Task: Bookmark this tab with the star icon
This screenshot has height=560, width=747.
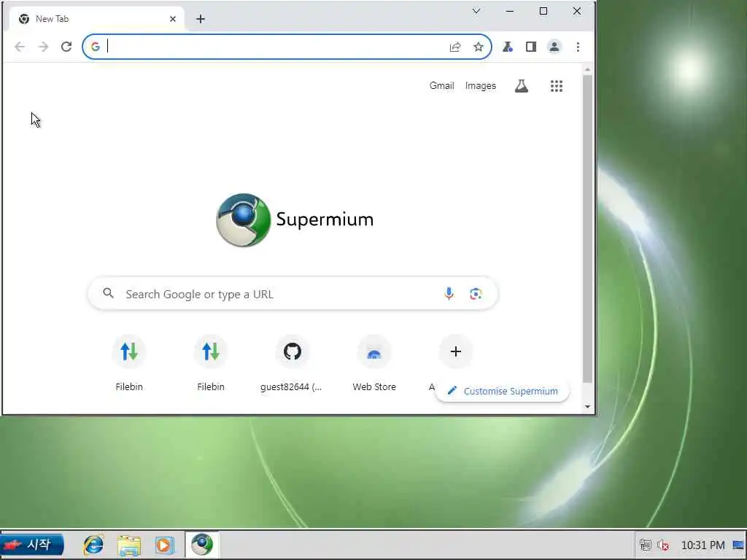Action: pyautogui.click(x=479, y=47)
